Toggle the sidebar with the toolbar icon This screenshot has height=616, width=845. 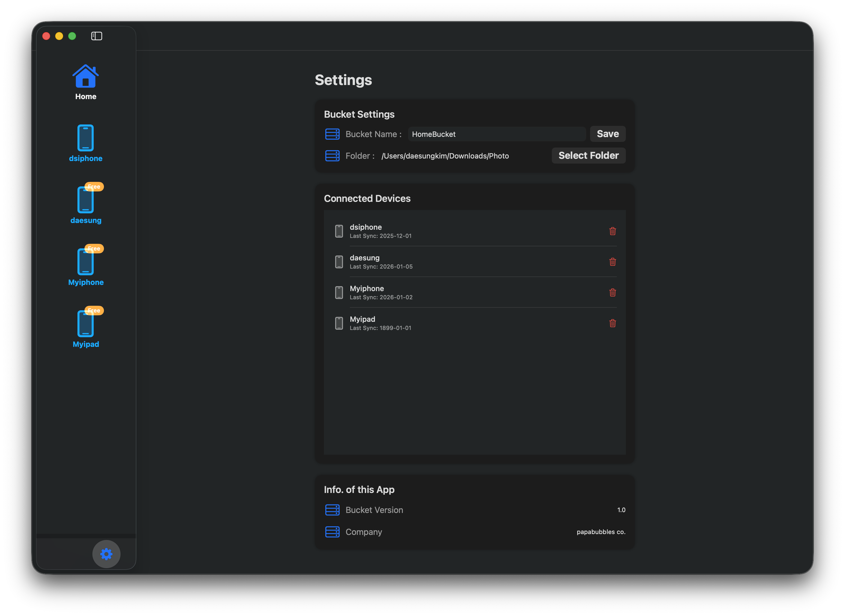tap(97, 36)
